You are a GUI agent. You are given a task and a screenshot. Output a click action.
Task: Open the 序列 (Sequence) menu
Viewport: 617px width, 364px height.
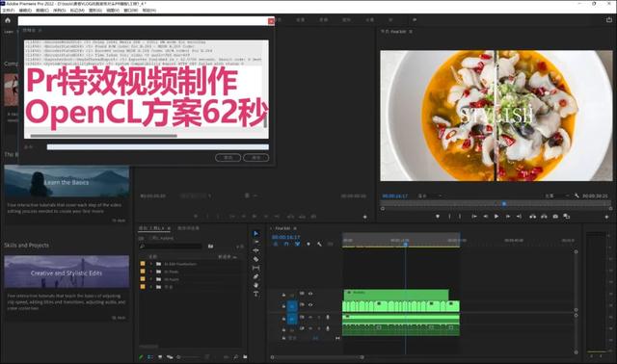59,11
